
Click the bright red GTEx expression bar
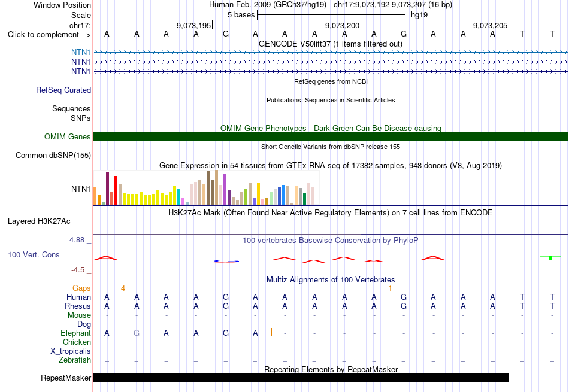coord(116,190)
